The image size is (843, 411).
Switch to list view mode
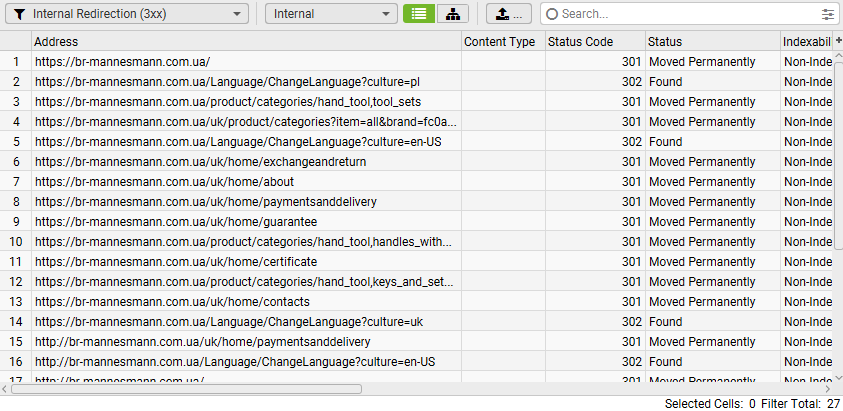point(419,14)
